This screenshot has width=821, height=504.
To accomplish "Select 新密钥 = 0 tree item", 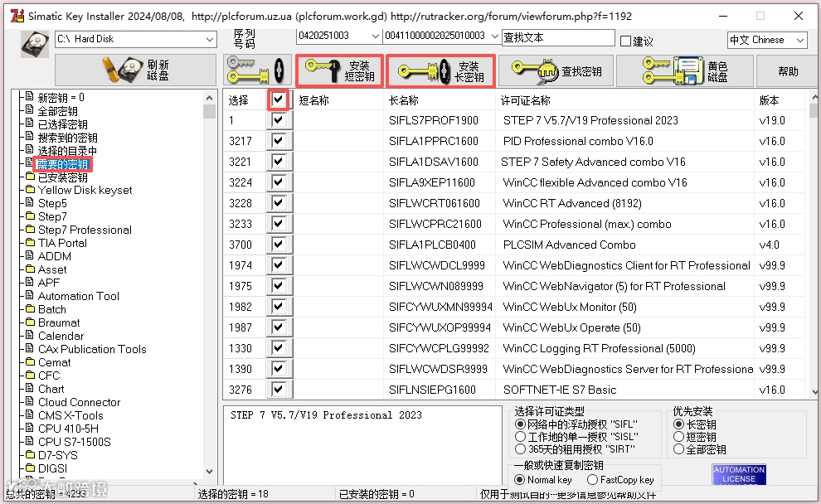I will click(x=61, y=98).
